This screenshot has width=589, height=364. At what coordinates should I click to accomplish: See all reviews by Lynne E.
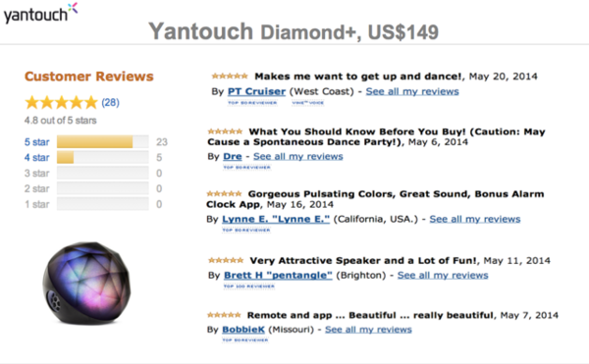tap(475, 219)
